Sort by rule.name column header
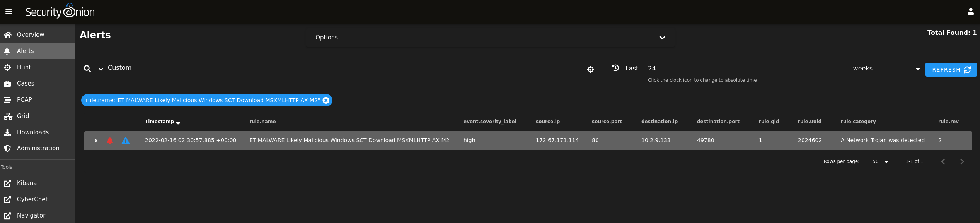Screen dimensions: 980x223 262,122
